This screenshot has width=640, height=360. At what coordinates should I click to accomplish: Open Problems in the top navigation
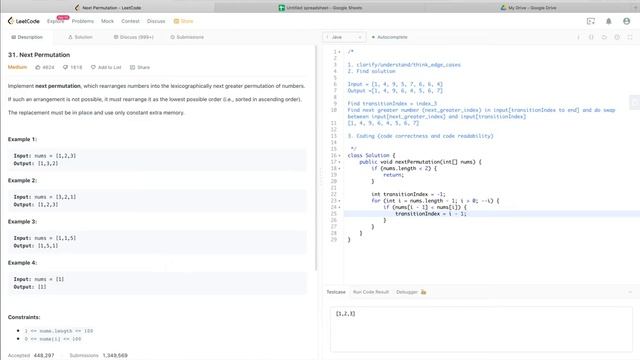(83, 21)
